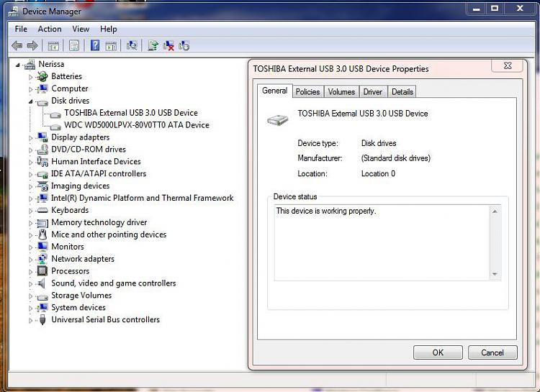Click the Disable device toolbar icon
The width and height of the screenshot is (540, 392).
[x=184, y=45]
